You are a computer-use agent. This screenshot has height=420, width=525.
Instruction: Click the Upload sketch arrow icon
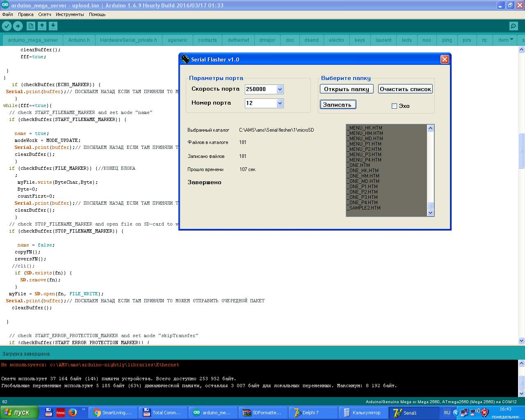[18, 26]
